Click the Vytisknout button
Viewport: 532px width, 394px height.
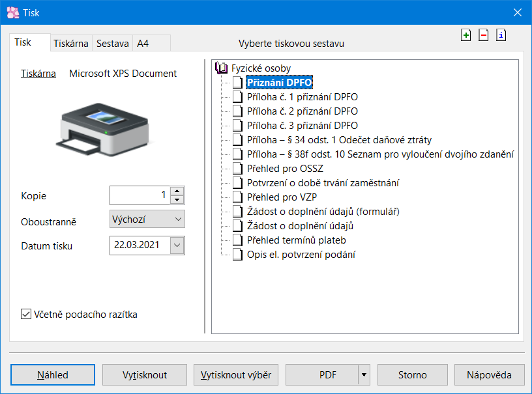point(145,374)
